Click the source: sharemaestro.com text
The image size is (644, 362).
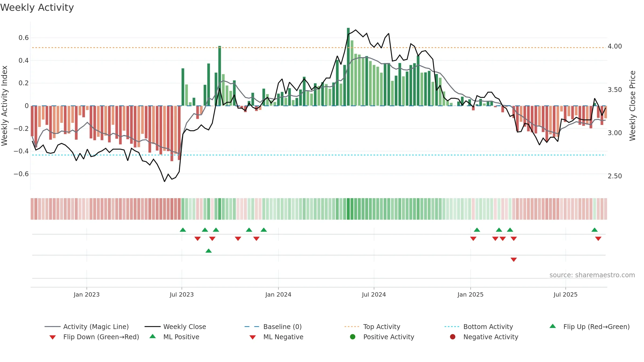592,275
